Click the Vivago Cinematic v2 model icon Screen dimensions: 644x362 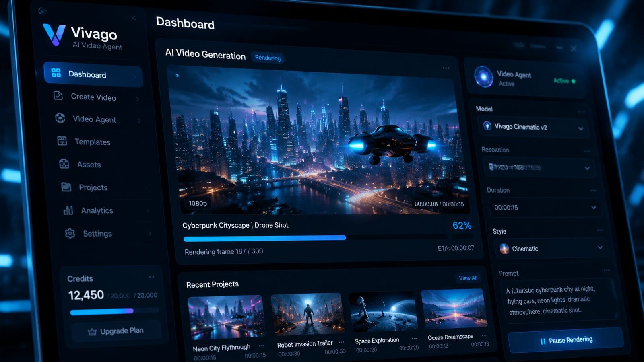click(x=487, y=125)
